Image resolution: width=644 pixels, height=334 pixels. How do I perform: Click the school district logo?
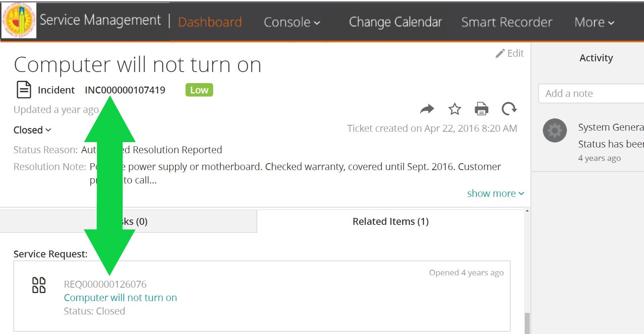(x=19, y=20)
